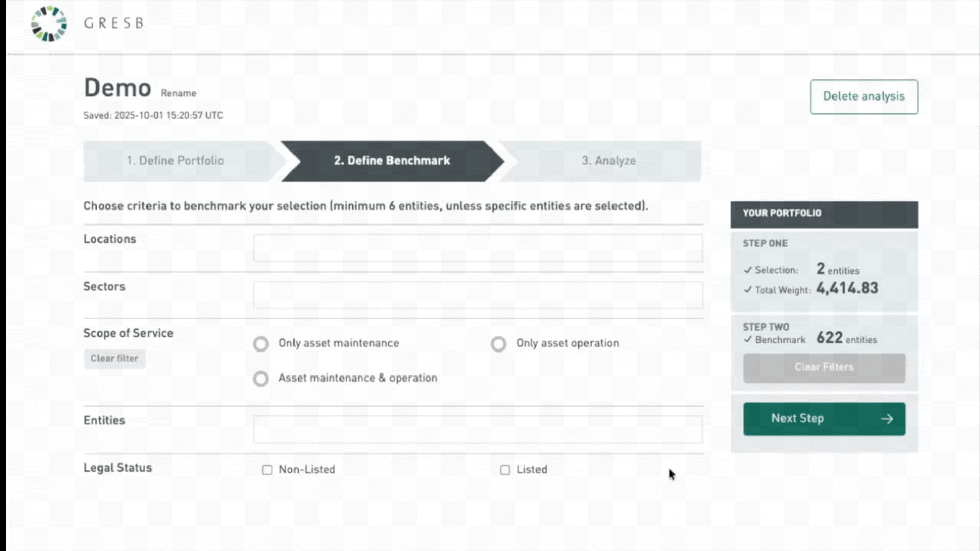Choose Asset maintenance & operation option
This screenshot has height=551, width=980.
[261, 379]
